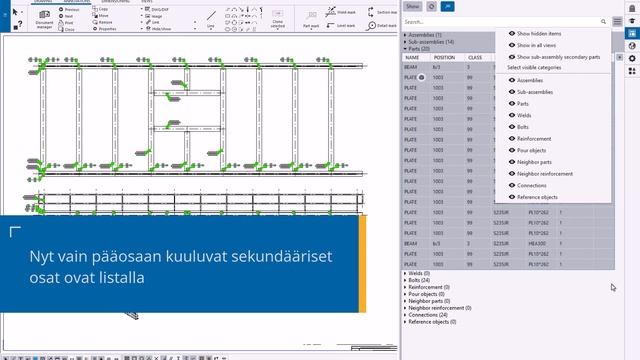Open the hamburger menu beside search

(617, 22)
